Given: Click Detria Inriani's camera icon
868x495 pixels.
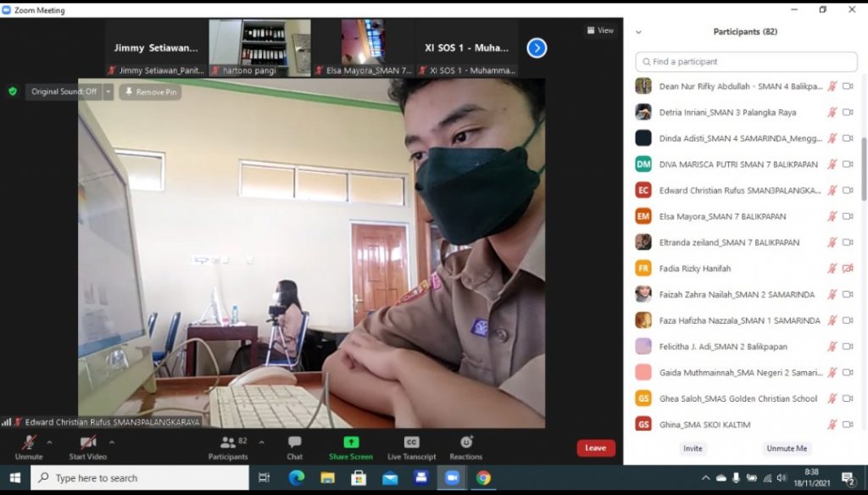Looking at the screenshot, I should pyautogui.click(x=848, y=113).
